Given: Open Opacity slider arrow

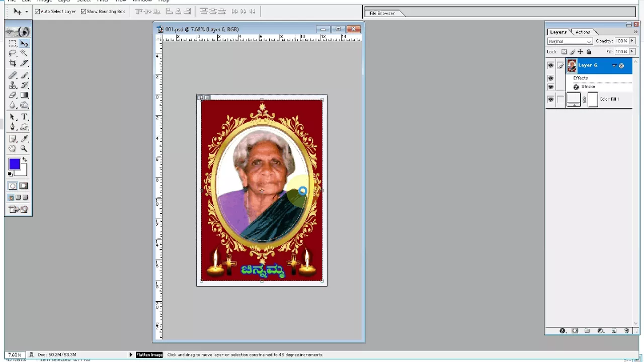Looking at the screenshot, I should click(632, 41).
